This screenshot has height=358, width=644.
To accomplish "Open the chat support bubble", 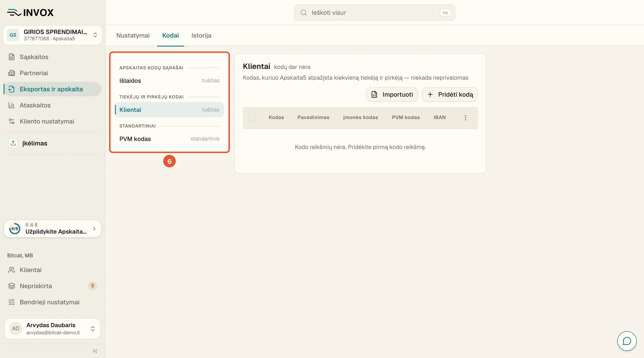I will 627,341.
